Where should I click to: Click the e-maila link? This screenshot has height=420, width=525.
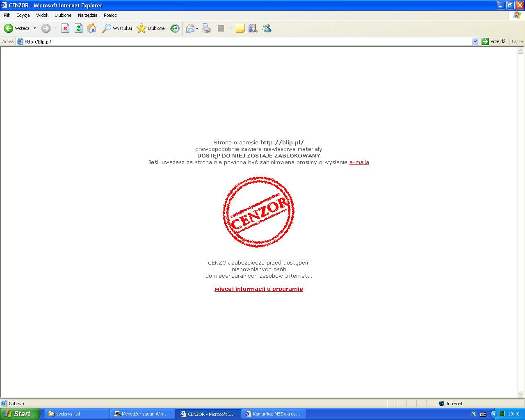pos(359,162)
